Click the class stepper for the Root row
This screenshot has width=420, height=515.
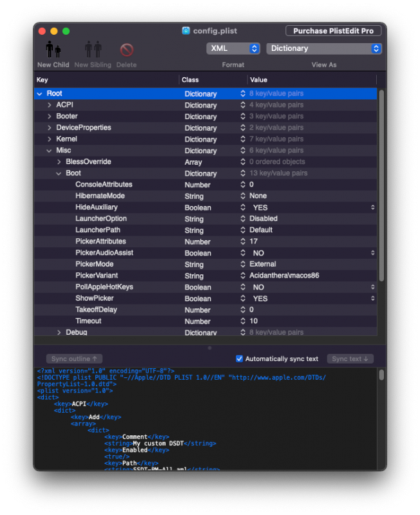243,94
